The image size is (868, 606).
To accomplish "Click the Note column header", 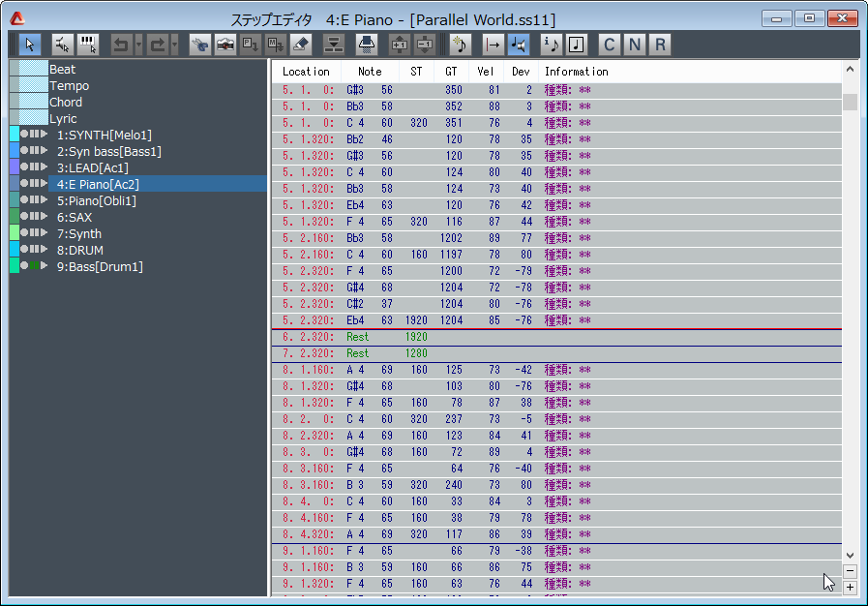I will click(370, 72).
